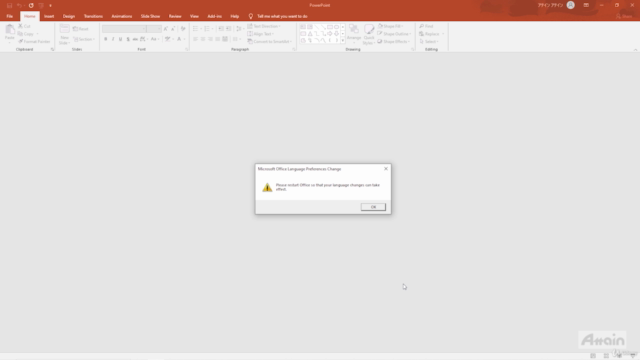640x360 pixels.
Task: Collapse the ribbon with the chevron
Action: (635, 50)
